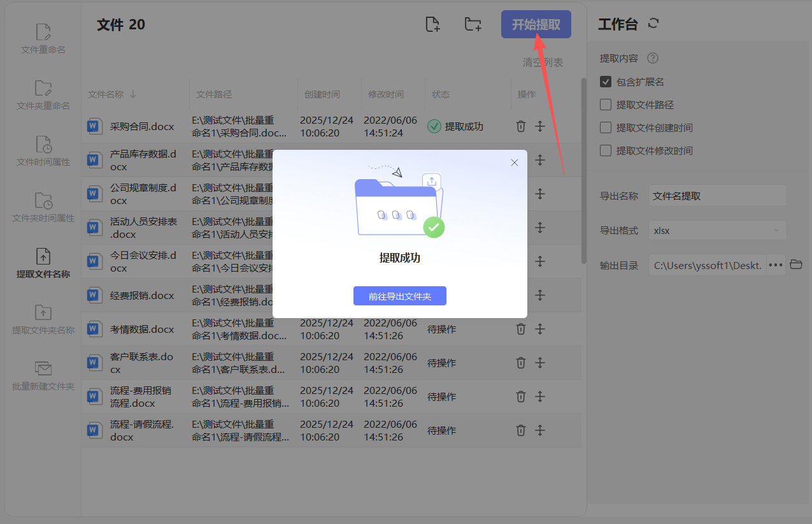Click the move icon for 采购合同.docx

540,126
